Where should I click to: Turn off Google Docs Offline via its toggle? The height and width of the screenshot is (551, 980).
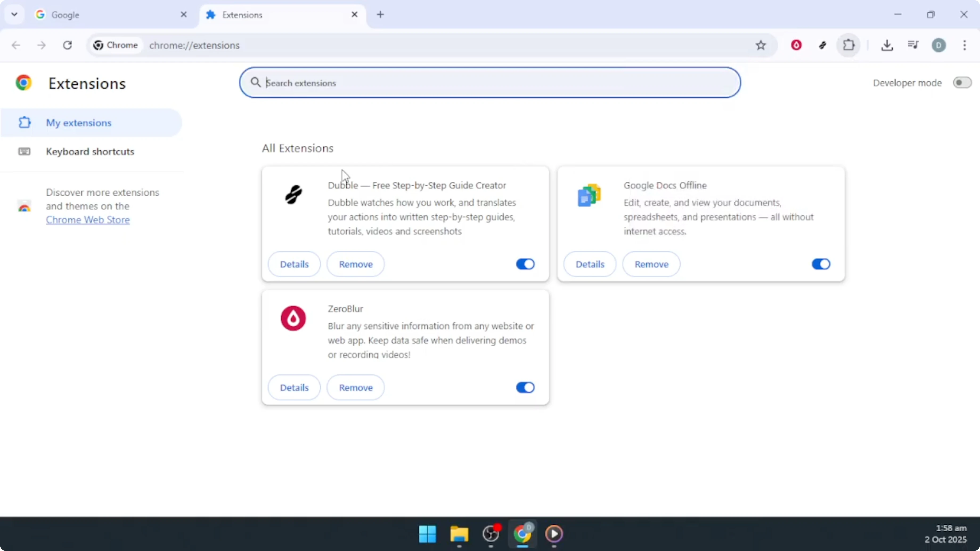click(820, 264)
